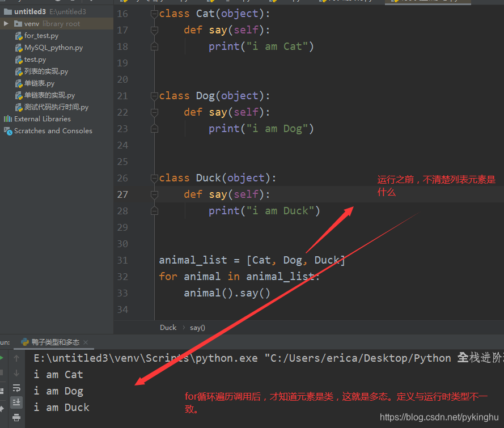The image size is (504, 428).
Task: Toggle soft-wrap in the Run console
Action: (x=16, y=388)
